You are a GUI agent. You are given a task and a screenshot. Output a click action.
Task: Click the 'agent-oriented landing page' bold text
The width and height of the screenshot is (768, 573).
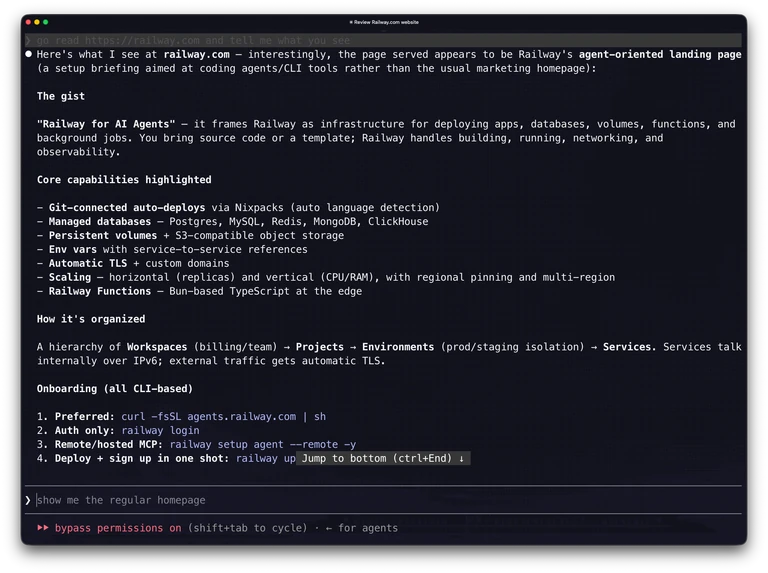point(660,54)
